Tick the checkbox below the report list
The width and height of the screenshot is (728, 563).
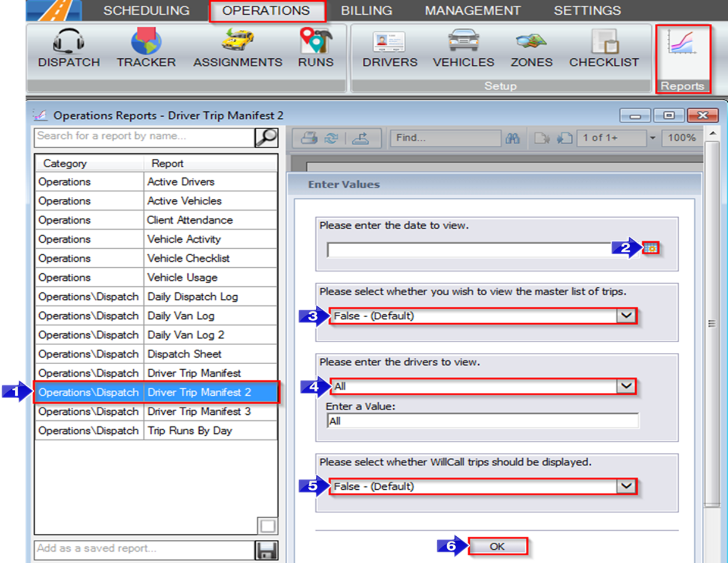click(x=267, y=526)
